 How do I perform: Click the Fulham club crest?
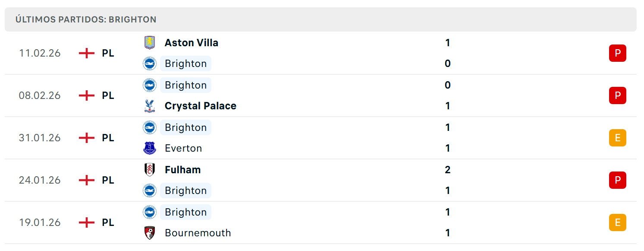pos(149,170)
